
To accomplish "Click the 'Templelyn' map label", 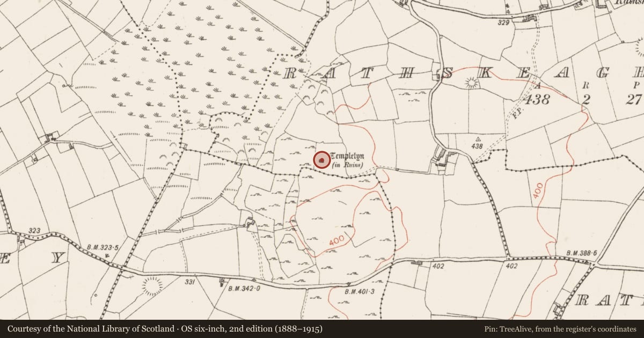I will 347,156.
